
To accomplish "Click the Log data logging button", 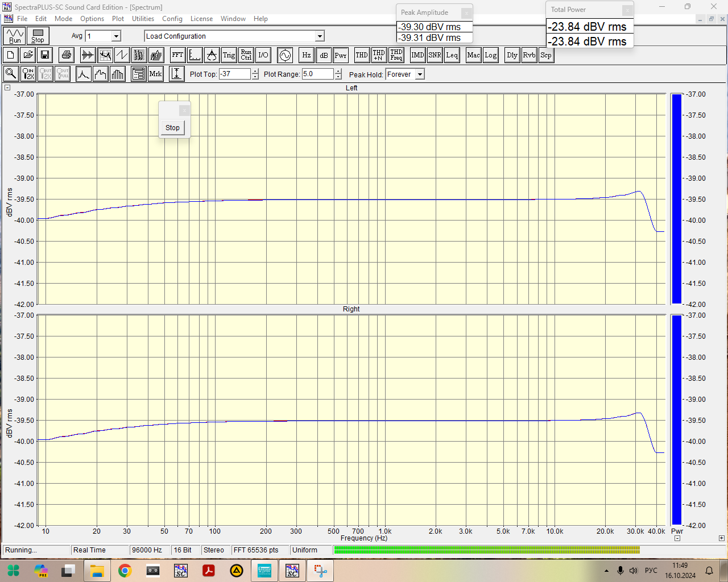I will [x=490, y=55].
